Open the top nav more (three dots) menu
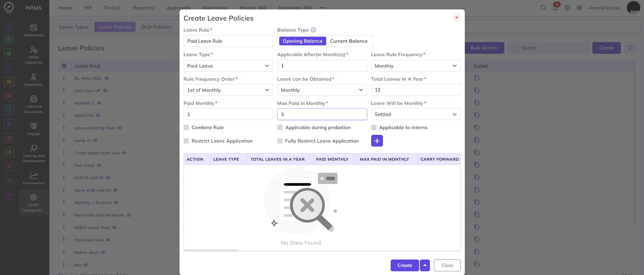 point(323,8)
